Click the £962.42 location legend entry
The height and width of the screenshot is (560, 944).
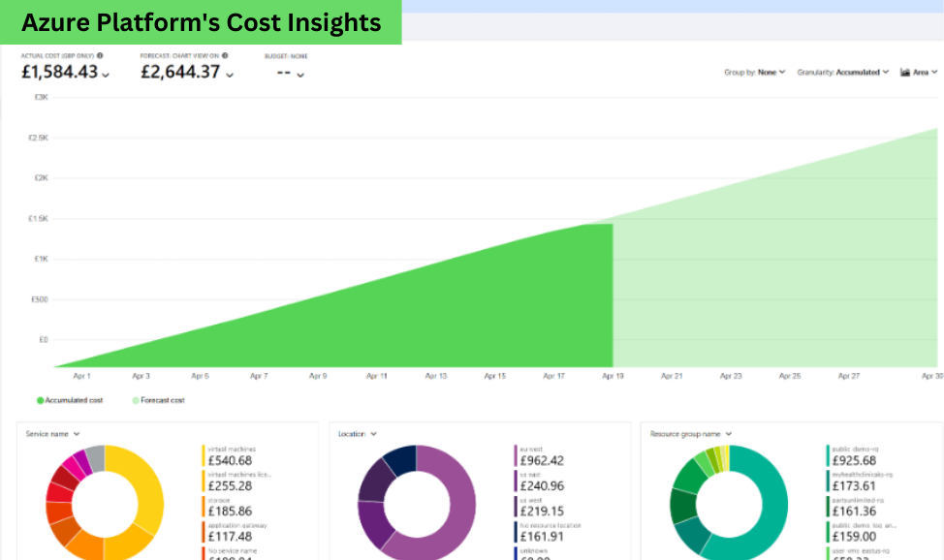pos(543,455)
